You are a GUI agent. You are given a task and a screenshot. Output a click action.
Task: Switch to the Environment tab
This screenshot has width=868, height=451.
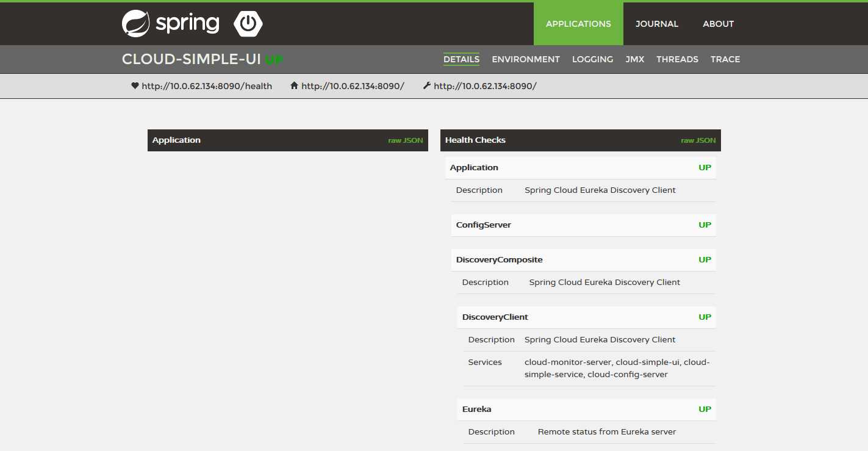tap(526, 59)
